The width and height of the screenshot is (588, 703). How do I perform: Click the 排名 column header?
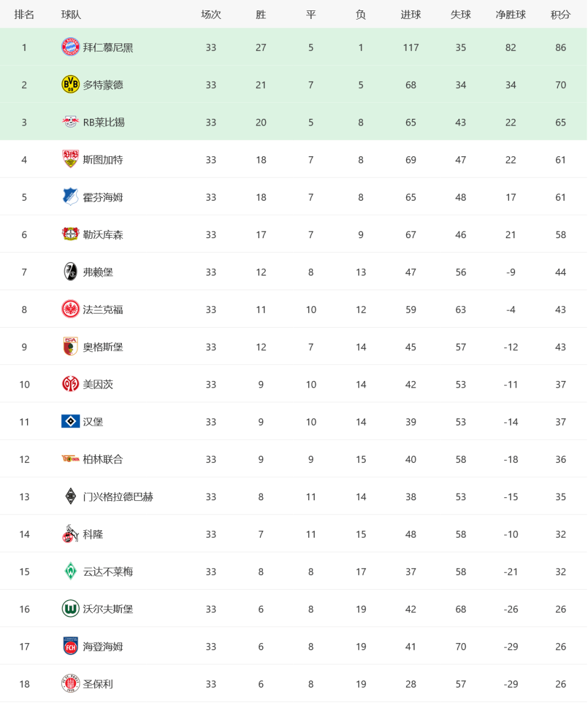pos(24,15)
